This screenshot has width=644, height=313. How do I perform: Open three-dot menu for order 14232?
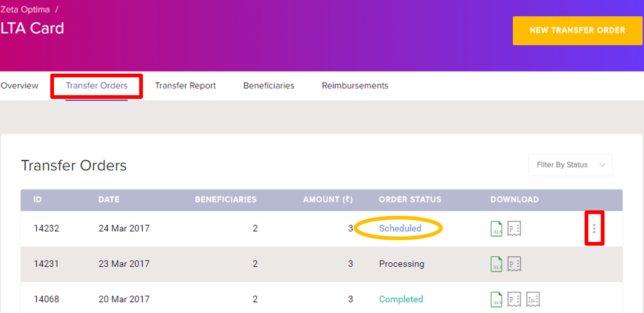(x=594, y=228)
